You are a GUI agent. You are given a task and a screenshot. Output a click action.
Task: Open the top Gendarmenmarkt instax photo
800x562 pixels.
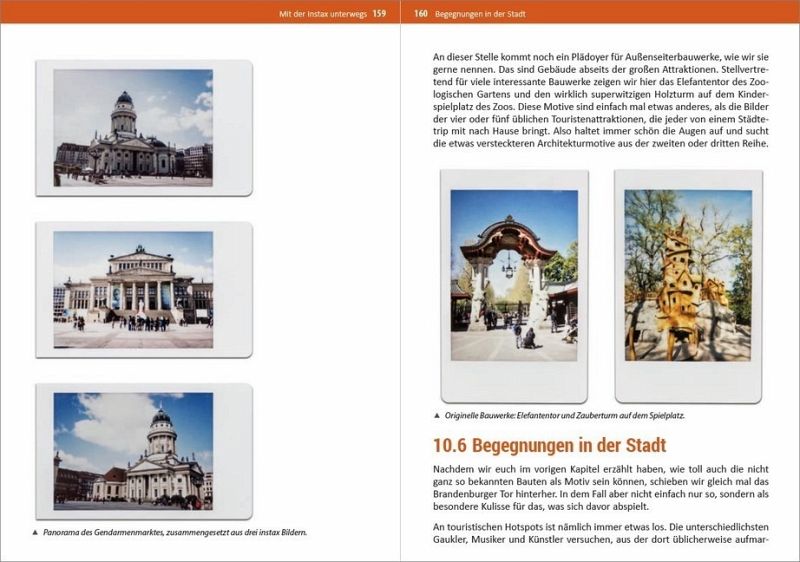click(x=133, y=127)
